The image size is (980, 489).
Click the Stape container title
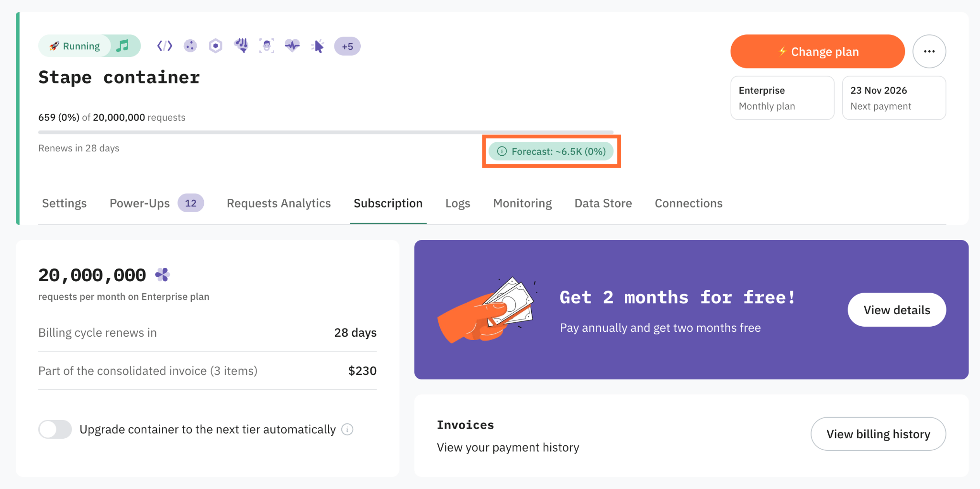click(x=119, y=78)
